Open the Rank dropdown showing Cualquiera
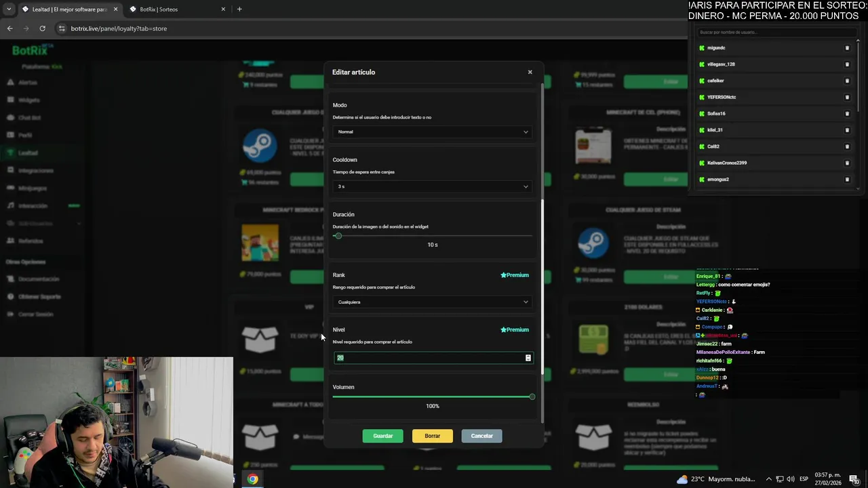This screenshot has width=868, height=488. [x=433, y=302]
